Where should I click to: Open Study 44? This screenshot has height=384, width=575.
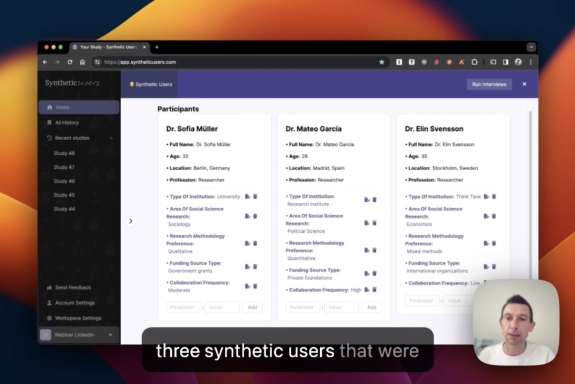coord(64,209)
